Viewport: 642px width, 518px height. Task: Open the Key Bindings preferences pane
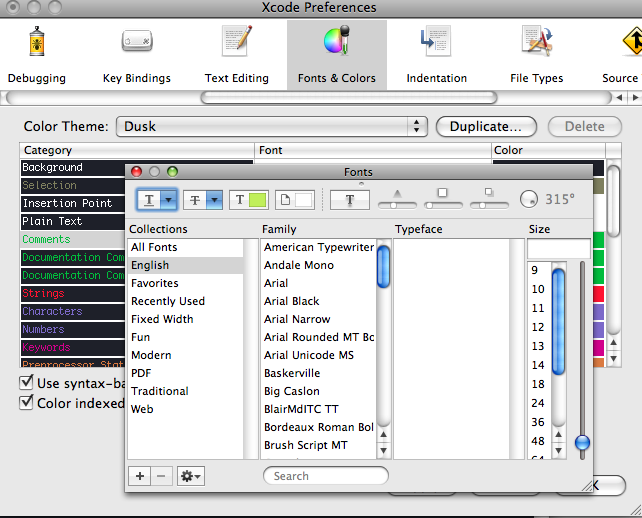(137, 55)
